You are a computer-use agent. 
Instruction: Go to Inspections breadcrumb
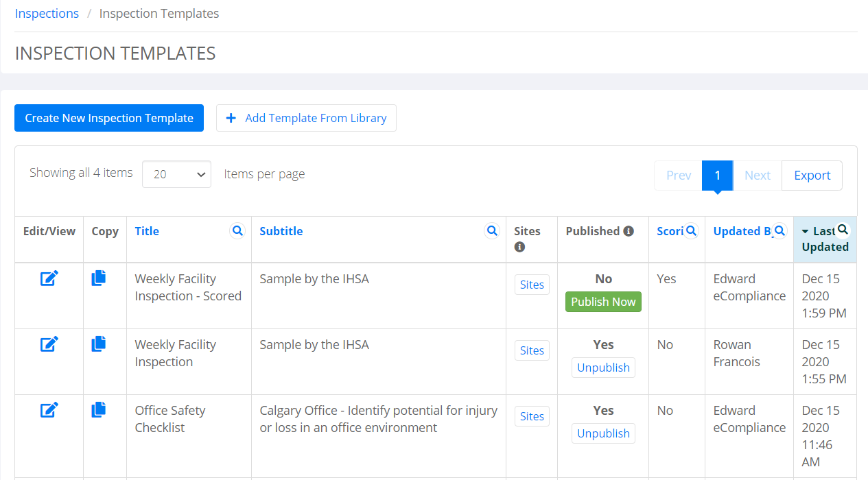[47, 14]
